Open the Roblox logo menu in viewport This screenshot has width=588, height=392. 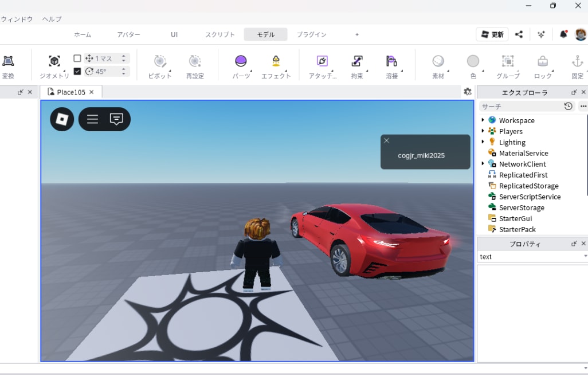tap(62, 119)
